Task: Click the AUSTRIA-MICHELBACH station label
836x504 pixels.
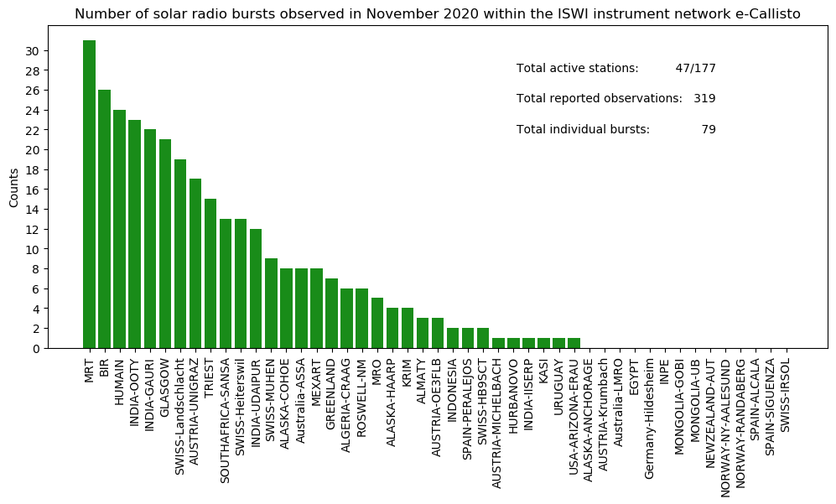Action: click(497, 423)
